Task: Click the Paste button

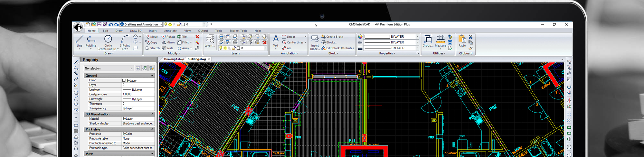Action: click(462, 41)
